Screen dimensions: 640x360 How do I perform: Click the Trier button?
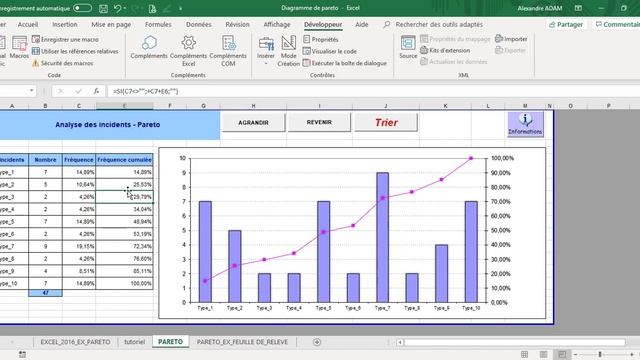point(386,122)
